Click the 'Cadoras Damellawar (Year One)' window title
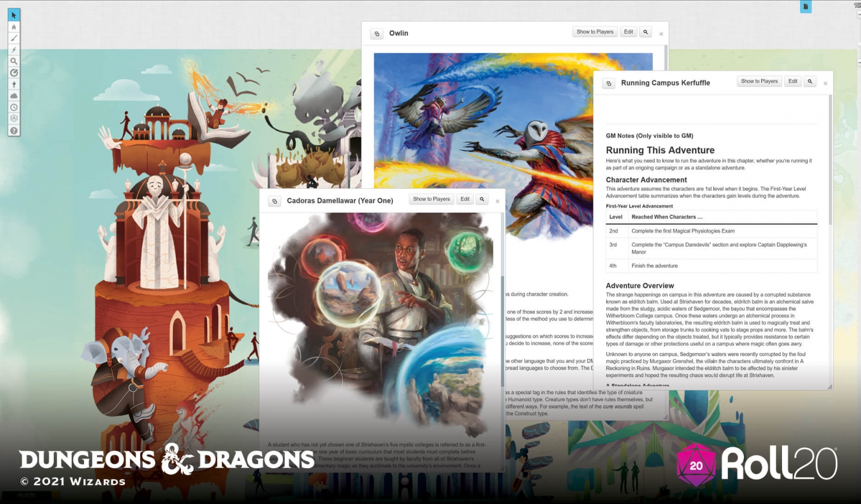This screenshot has height=504, width=861. (x=340, y=200)
